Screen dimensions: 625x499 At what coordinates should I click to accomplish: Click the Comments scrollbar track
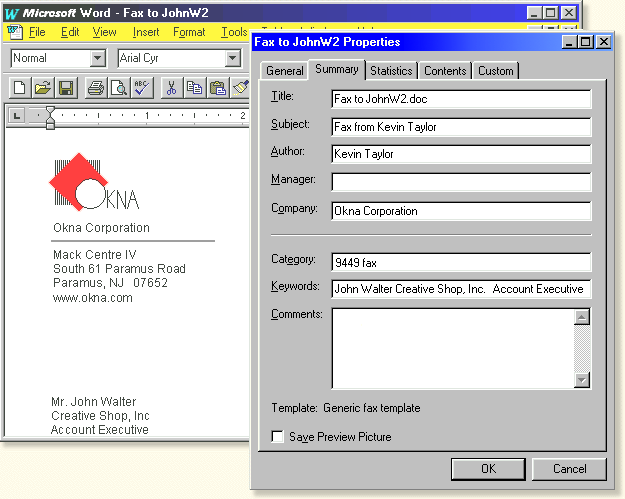pyautogui.click(x=582, y=349)
